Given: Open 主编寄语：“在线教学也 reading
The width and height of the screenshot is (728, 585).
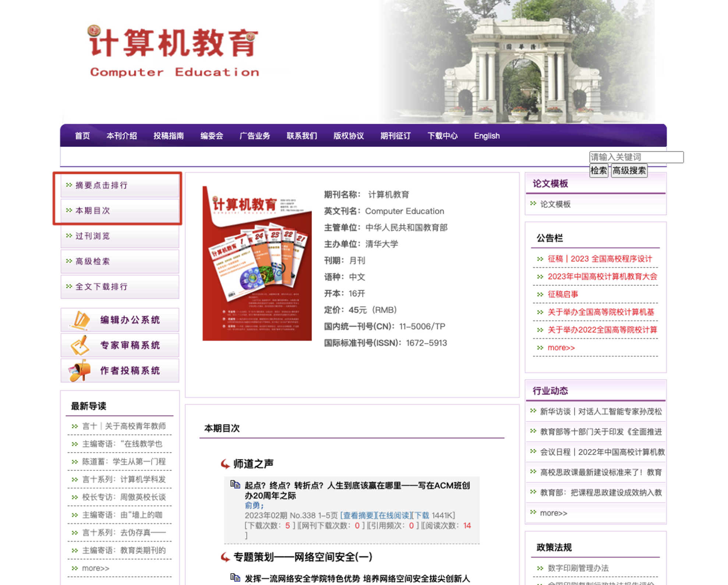Looking at the screenshot, I should coord(122,444).
